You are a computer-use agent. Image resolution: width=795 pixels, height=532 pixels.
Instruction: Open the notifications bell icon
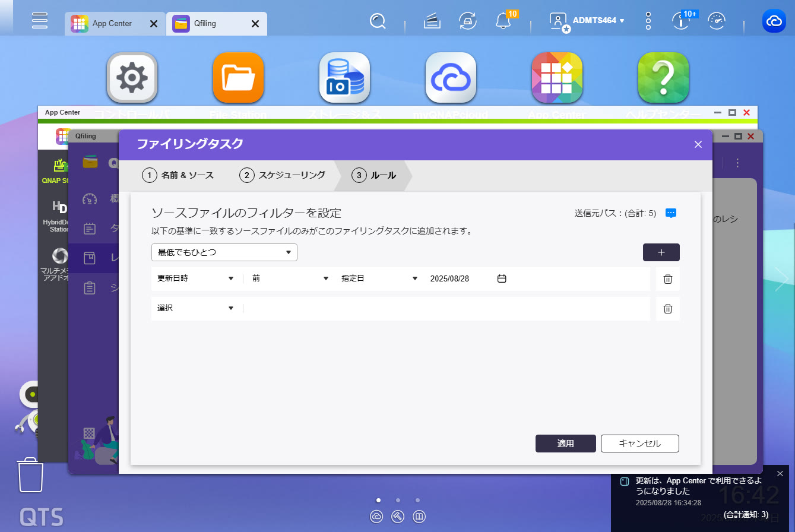[x=503, y=21]
